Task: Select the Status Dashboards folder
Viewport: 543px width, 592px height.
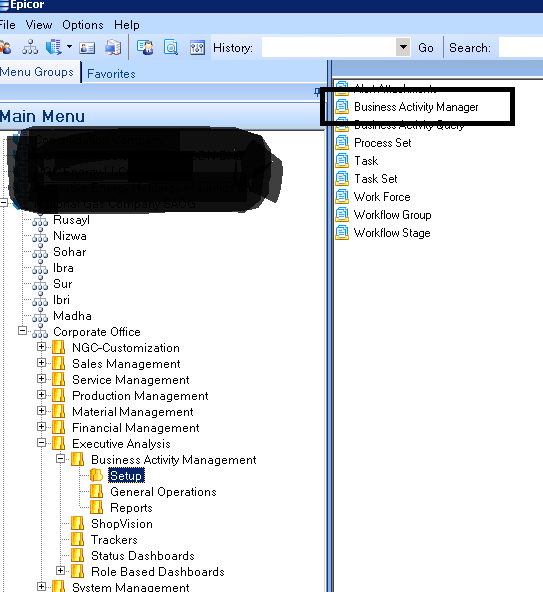Action: coord(143,556)
